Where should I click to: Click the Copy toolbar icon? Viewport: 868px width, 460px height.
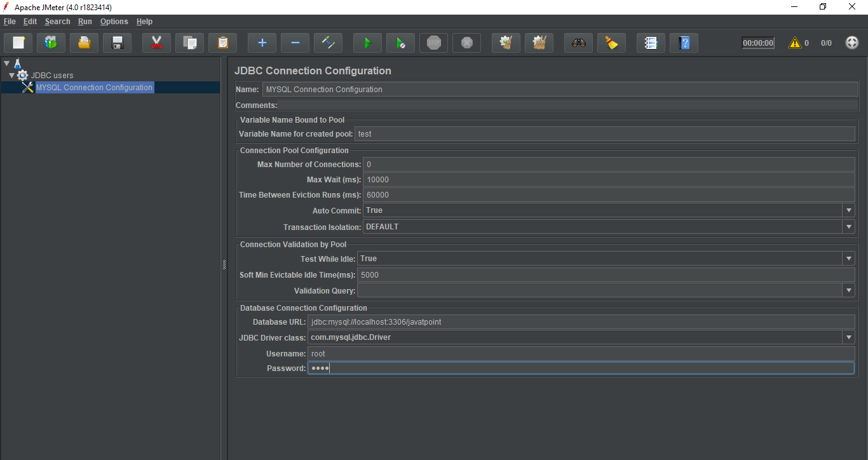(189, 43)
